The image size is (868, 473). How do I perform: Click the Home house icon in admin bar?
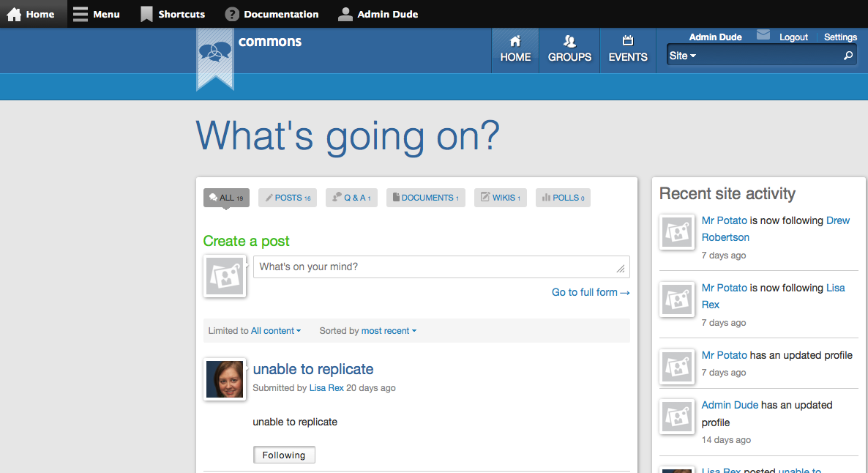point(14,14)
